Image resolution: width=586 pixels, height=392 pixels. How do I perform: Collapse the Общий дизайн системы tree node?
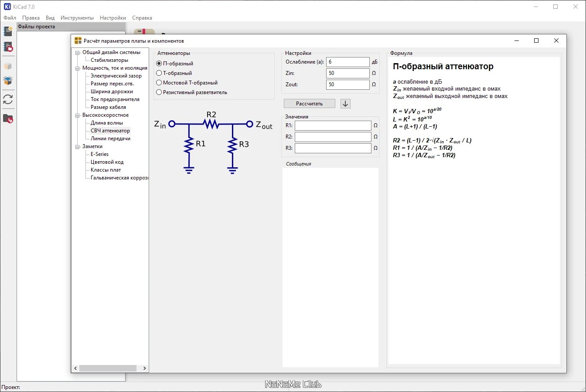click(x=78, y=53)
